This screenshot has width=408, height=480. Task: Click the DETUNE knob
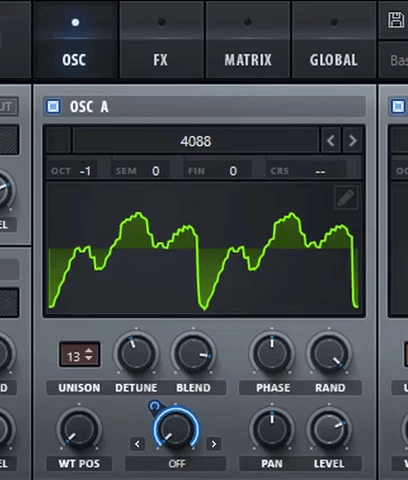pyautogui.click(x=136, y=353)
